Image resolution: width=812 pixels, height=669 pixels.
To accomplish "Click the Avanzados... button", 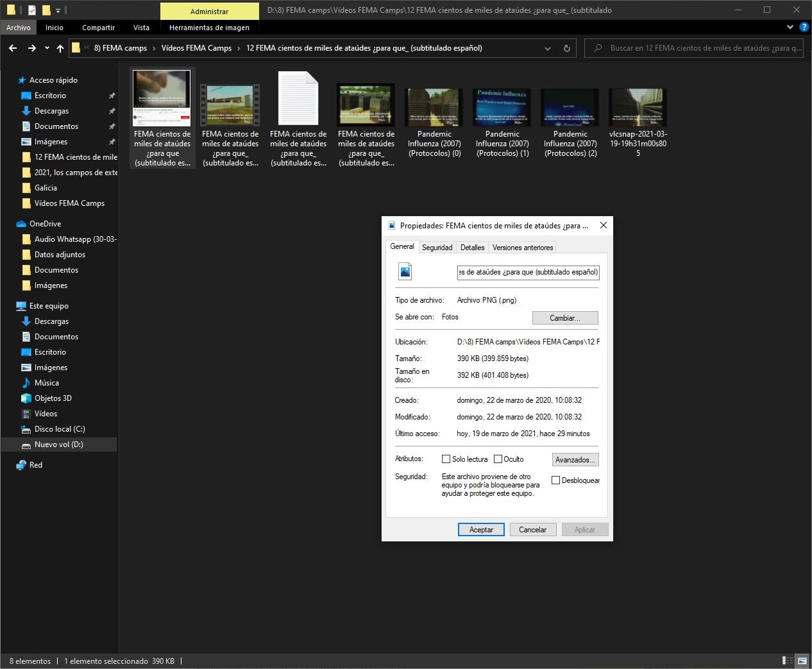I will coord(575,460).
